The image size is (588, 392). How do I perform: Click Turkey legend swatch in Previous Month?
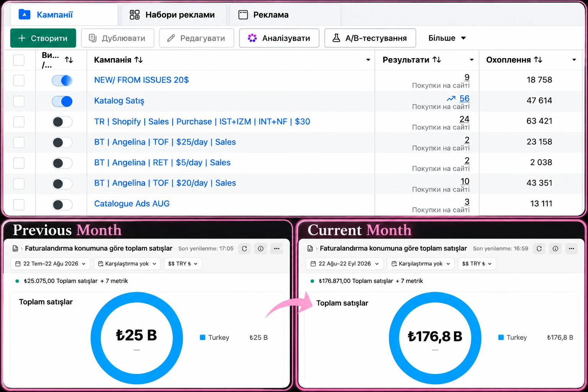coord(203,337)
